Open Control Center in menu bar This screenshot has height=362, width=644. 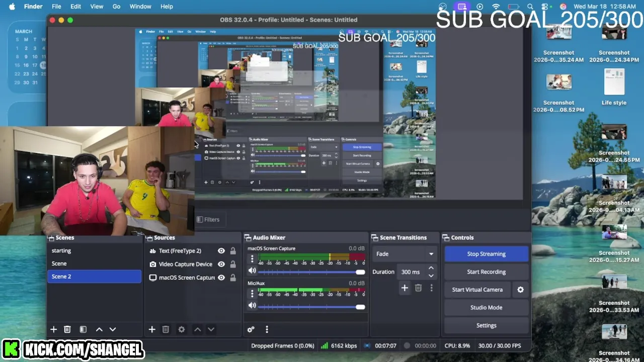[545, 7]
